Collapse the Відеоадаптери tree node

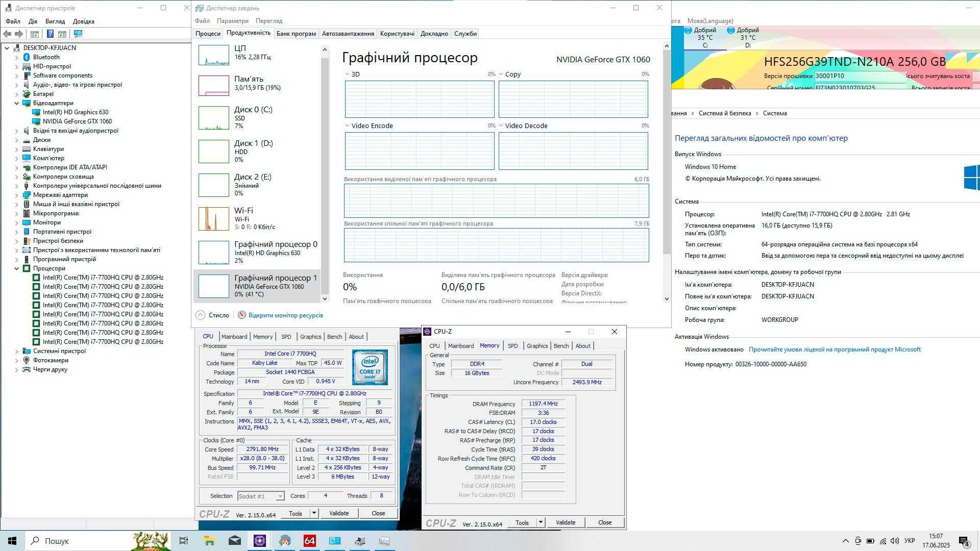[x=16, y=103]
